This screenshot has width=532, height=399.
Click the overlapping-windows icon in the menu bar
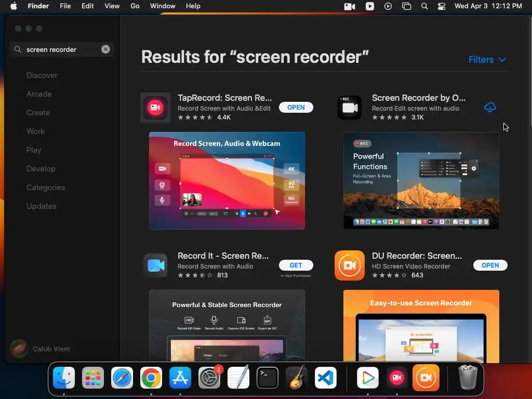pos(406,6)
